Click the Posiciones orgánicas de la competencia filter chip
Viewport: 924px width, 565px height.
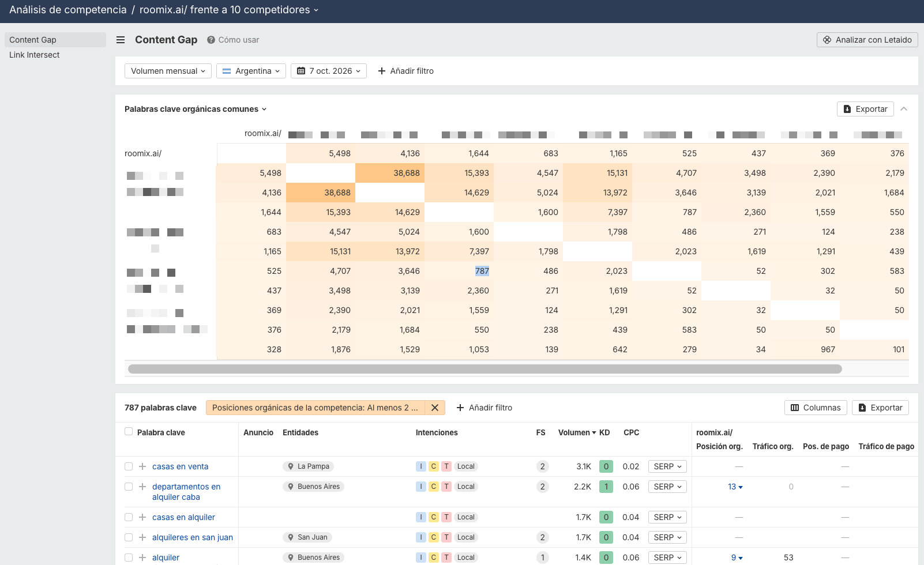315,408
